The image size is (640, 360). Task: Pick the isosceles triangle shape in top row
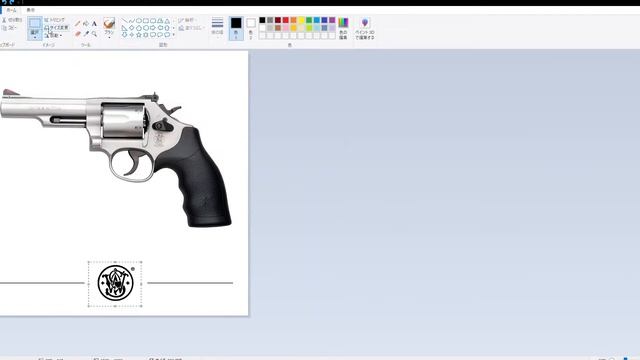[167, 21]
